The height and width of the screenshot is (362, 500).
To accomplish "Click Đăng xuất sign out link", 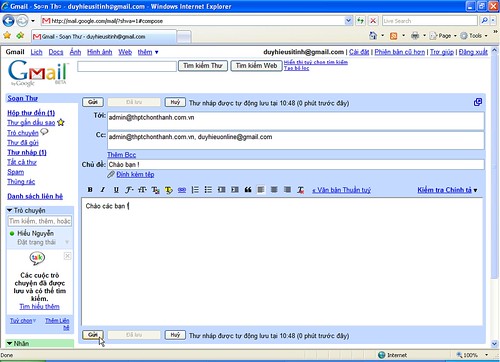I will tap(473, 52).
